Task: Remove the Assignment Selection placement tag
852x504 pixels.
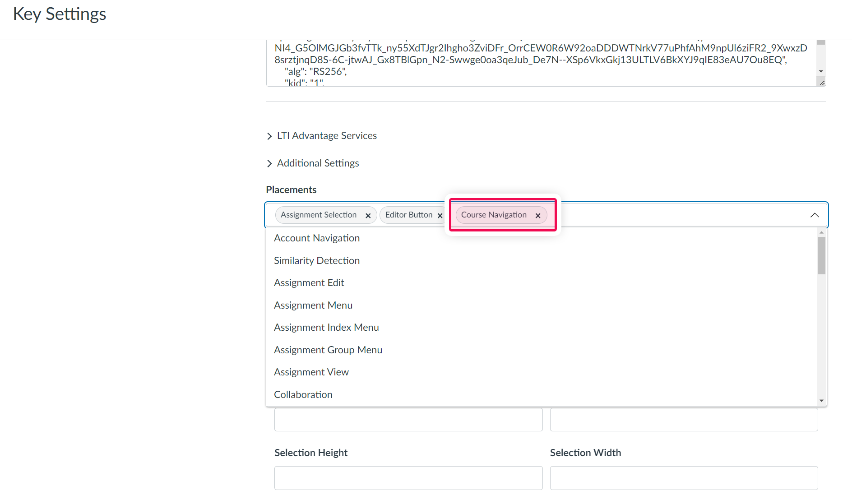Action: (x=368, y=216)
